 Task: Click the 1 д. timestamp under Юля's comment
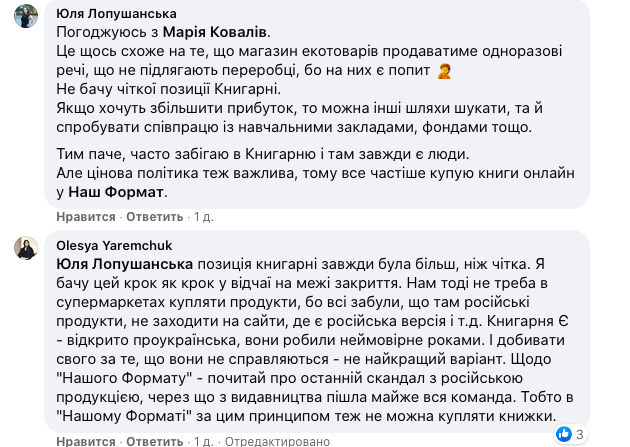coord(203,216)
